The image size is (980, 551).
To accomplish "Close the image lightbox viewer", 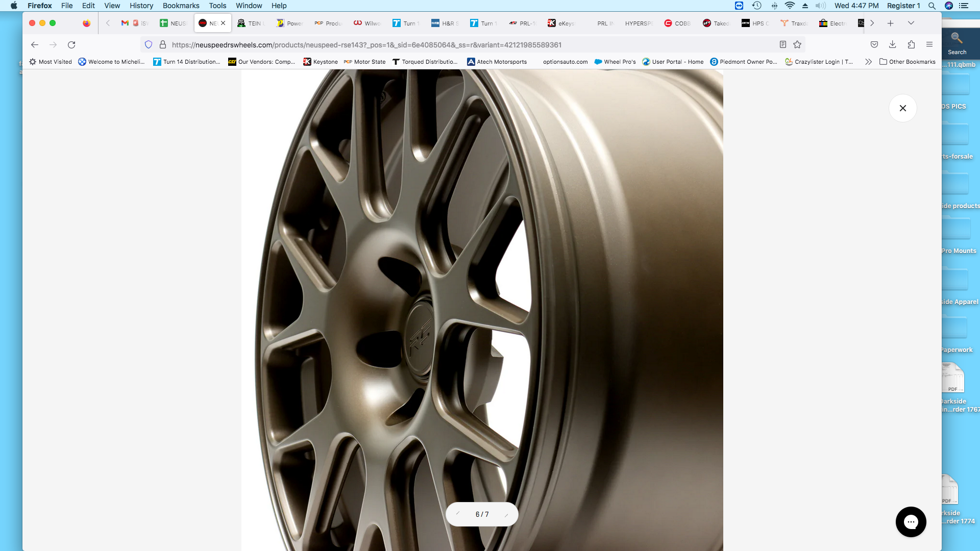I will [x=902, y=108].
